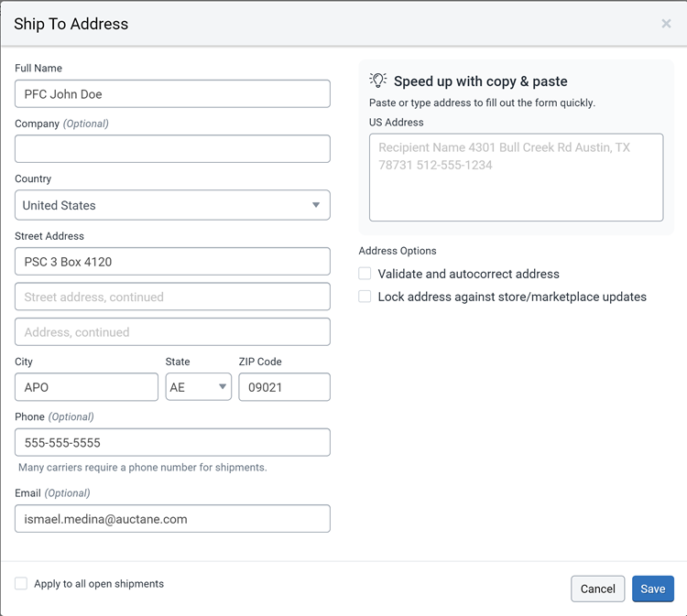This screenshot has width=687, height=616.
Task: Select the Street address, continued field
Action: (x=172, y=297)
